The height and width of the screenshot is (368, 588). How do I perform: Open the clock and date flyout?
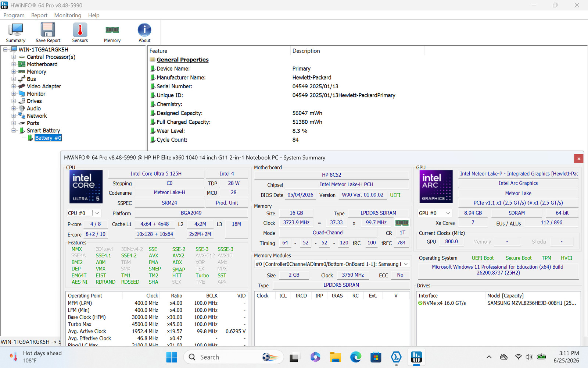566,357
